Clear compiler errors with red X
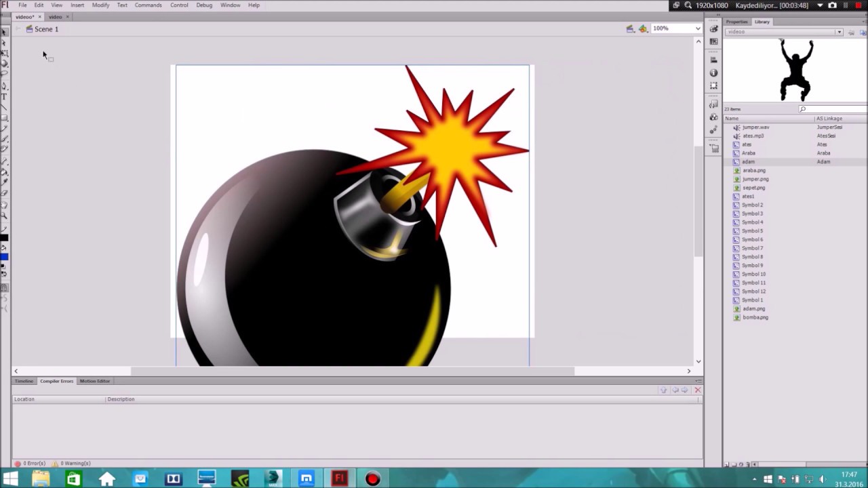Viewport: 868px width, 488px height. click(x=697, y=390)
